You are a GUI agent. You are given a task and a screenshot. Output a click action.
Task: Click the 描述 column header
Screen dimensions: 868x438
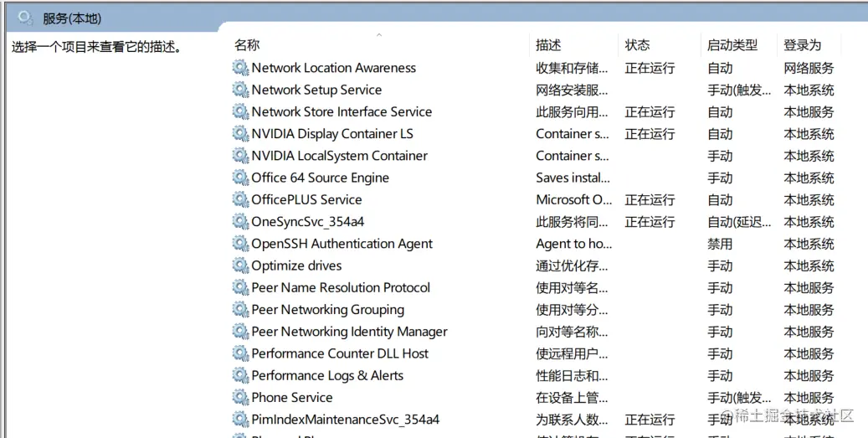pos(548,45)
